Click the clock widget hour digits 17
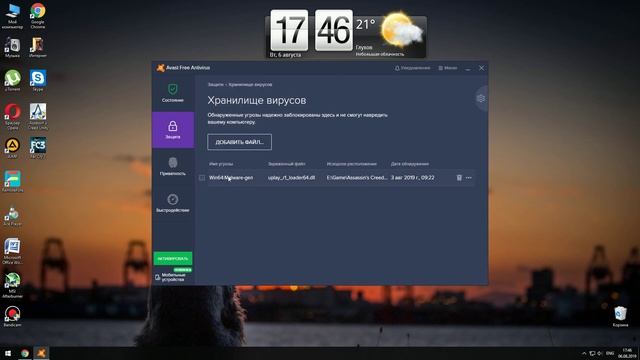The width and height of the screenshot is (640, 360). tap(289, 30)
